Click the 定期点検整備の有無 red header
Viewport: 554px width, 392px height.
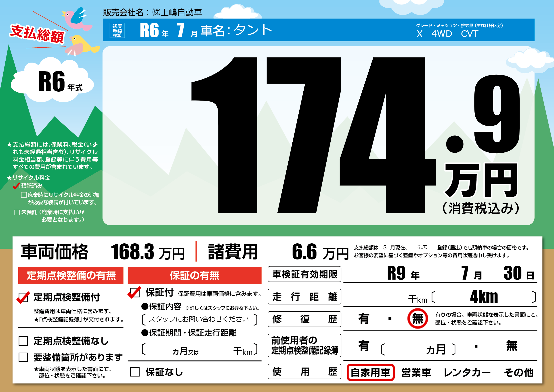(x=71, y=275)
